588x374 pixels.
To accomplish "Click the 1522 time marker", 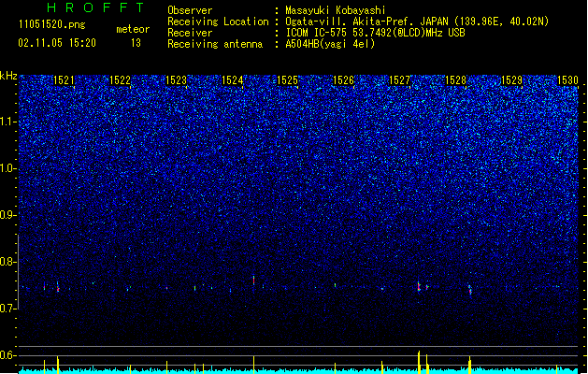I will tap(120, 80).
